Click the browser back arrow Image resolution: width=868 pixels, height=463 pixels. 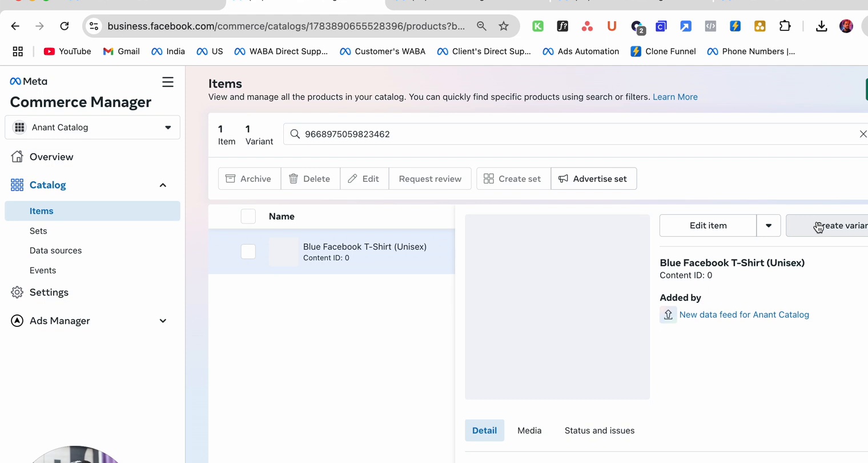coord(15,26)
